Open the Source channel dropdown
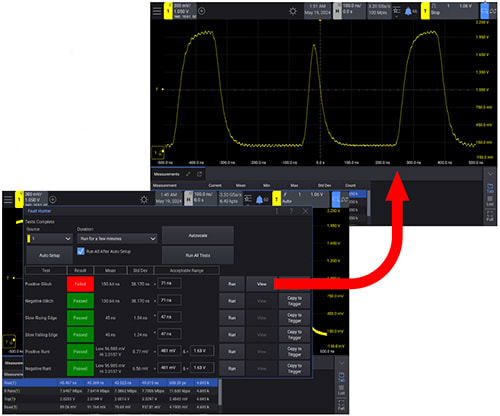The image size is (500, 416). pyautogui.click(x=49, y=239)
